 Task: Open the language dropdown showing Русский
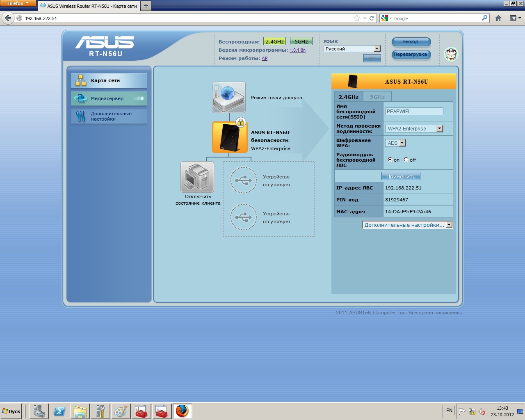coord(352,49)
